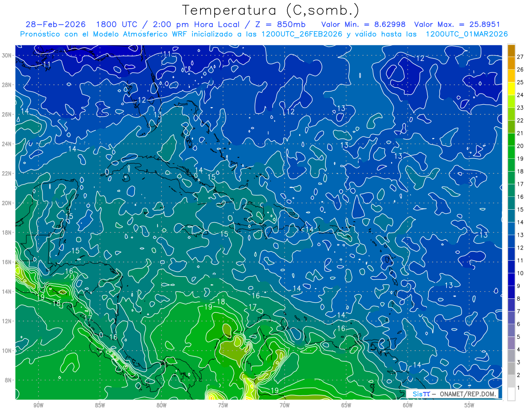Click the color-bar legend label 2
The width and height of the screenshot is (532, 411).
coord(519,375)
